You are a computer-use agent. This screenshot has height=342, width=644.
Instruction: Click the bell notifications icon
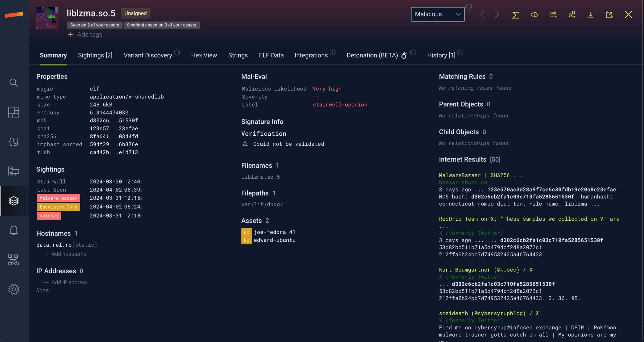pyautogui.click(x=14, y=230)
